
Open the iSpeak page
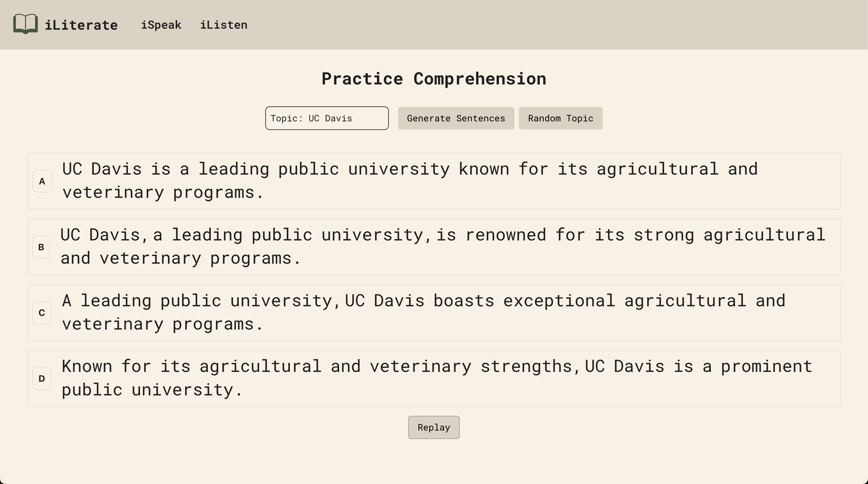[x=161, y=25]
